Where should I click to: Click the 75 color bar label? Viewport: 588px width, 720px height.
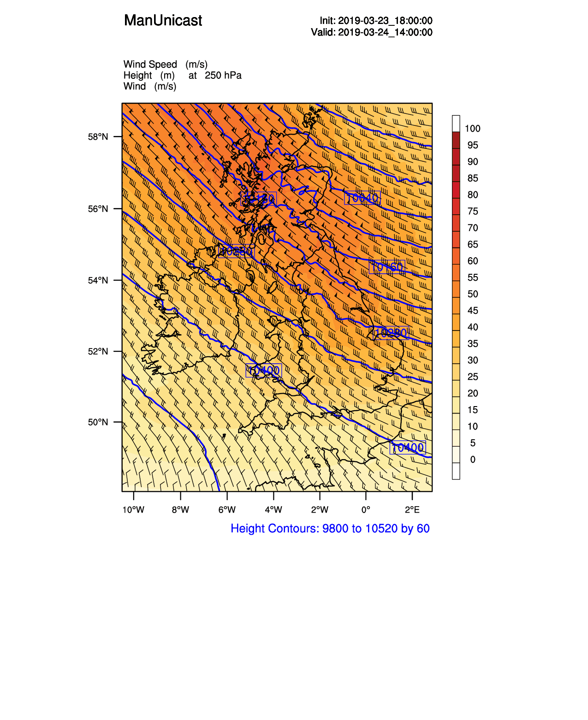tap(473, 212)
